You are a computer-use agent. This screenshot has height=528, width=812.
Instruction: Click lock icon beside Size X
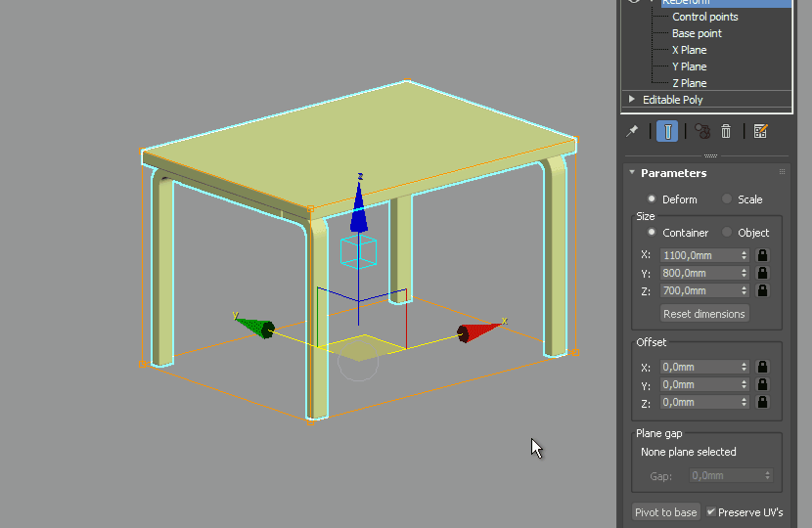point(763,254)
